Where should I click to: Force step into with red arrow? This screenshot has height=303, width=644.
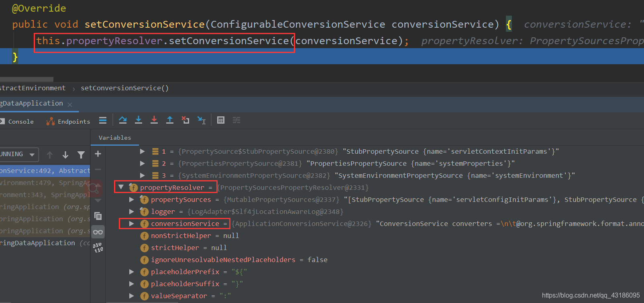154,120
